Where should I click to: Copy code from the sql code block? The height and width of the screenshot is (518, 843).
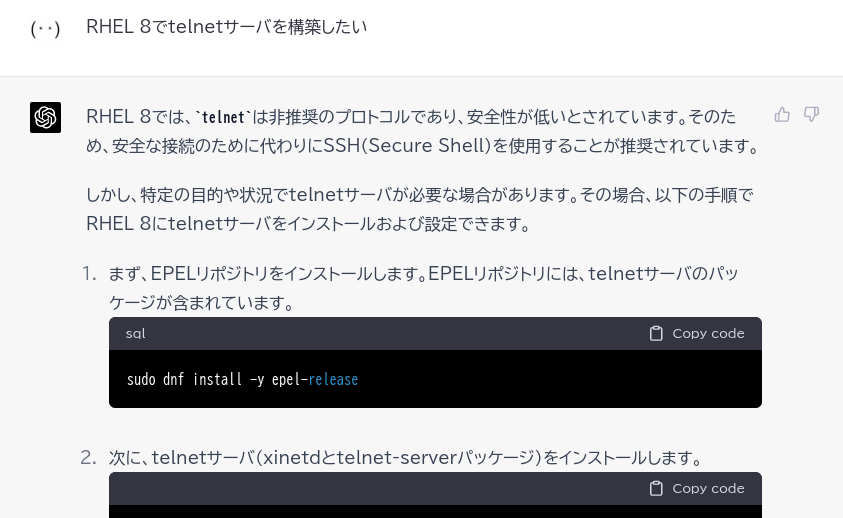pyautogui.click(x=697, y=333)
